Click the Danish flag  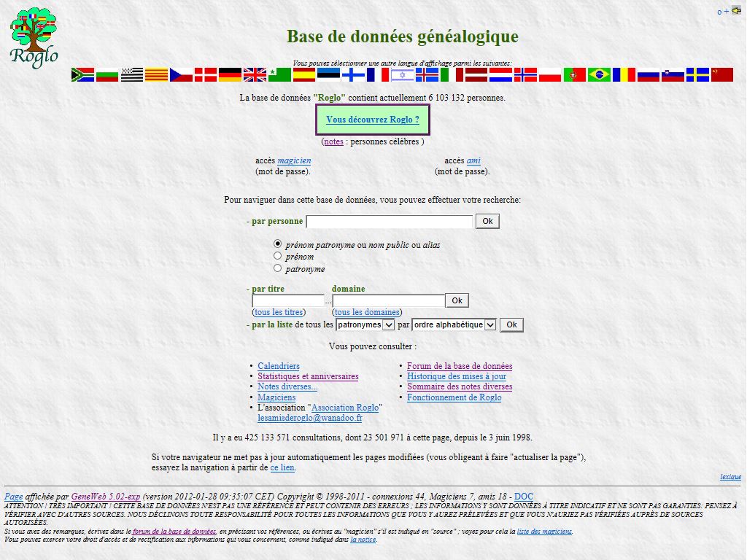tap(206, 75)
